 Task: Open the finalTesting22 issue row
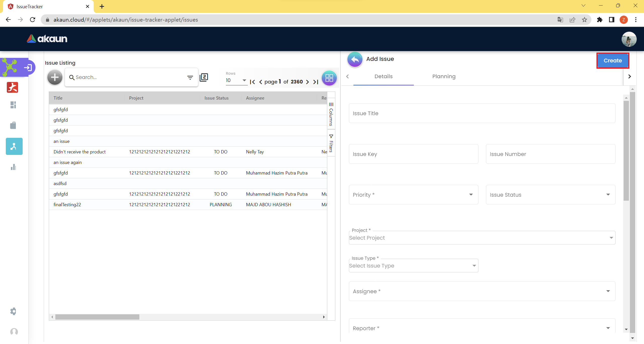67,205
